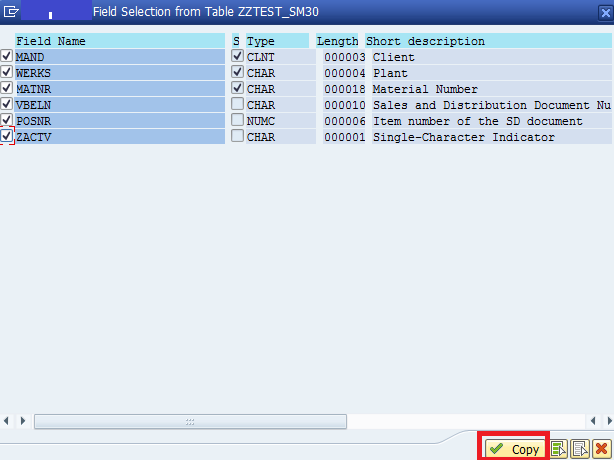The height and width of the screenshot is (460, 614).
Task: Toggle the VBELN field selection checkbox
Action: 7,104
